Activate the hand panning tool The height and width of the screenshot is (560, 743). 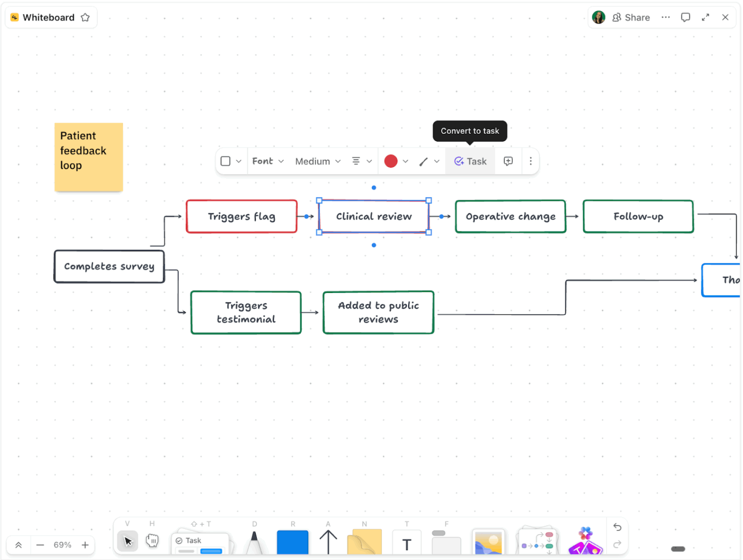tap(152, 541)
